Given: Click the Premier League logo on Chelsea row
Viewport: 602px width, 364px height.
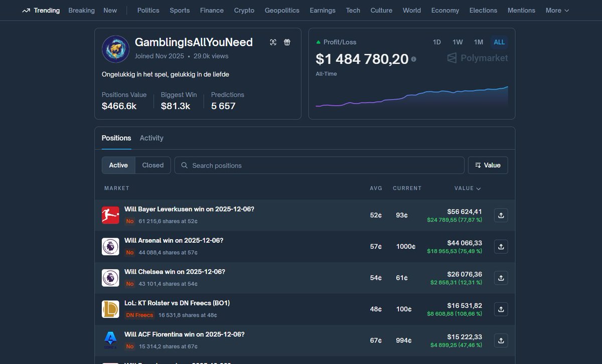Looking at the screenshot, I should coord(110,278).
